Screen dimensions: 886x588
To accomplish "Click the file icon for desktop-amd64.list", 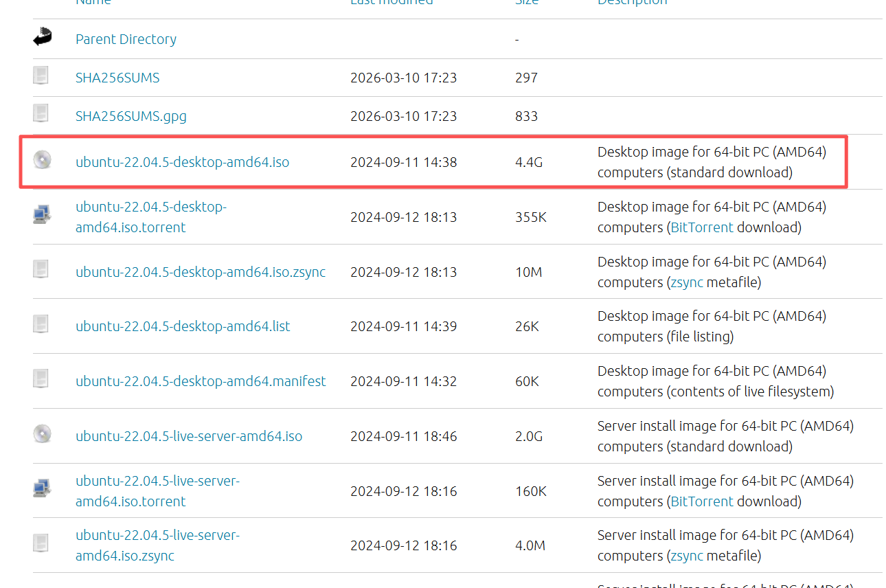I will pyautogui.click(x=41, y=324).
